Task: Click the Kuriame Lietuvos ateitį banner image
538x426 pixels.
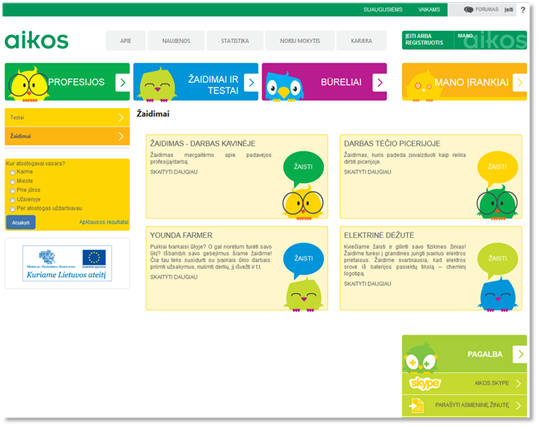Action: [x=67, y=263]
